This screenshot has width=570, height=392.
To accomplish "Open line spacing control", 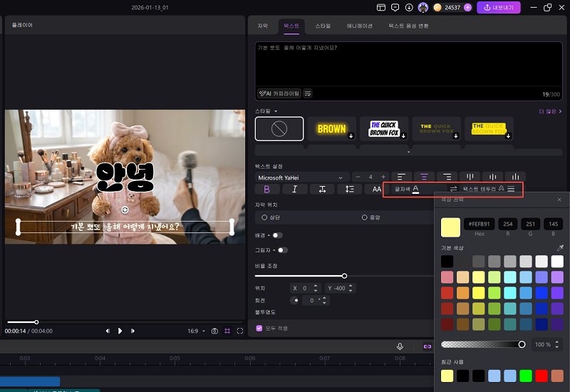I will 349,189.
